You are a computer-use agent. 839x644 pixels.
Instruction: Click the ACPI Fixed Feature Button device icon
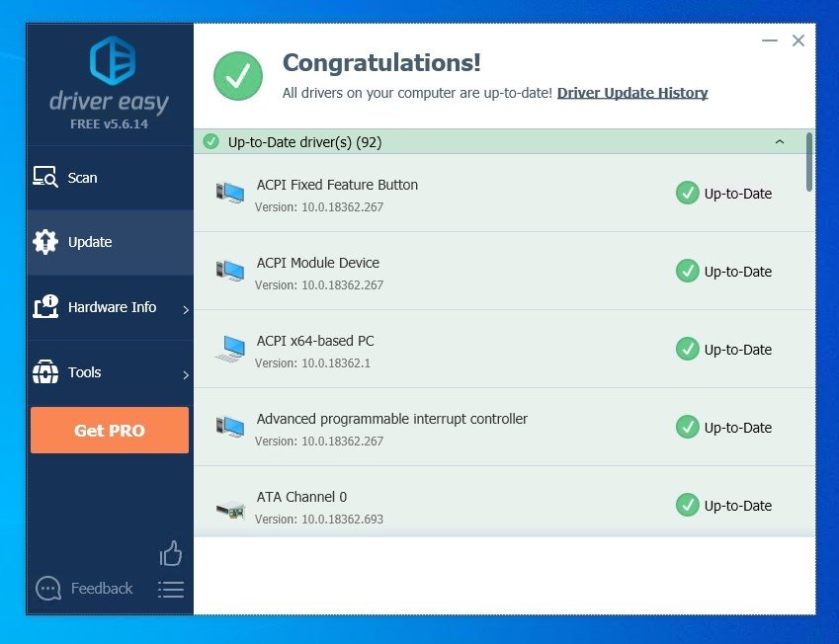230,192
